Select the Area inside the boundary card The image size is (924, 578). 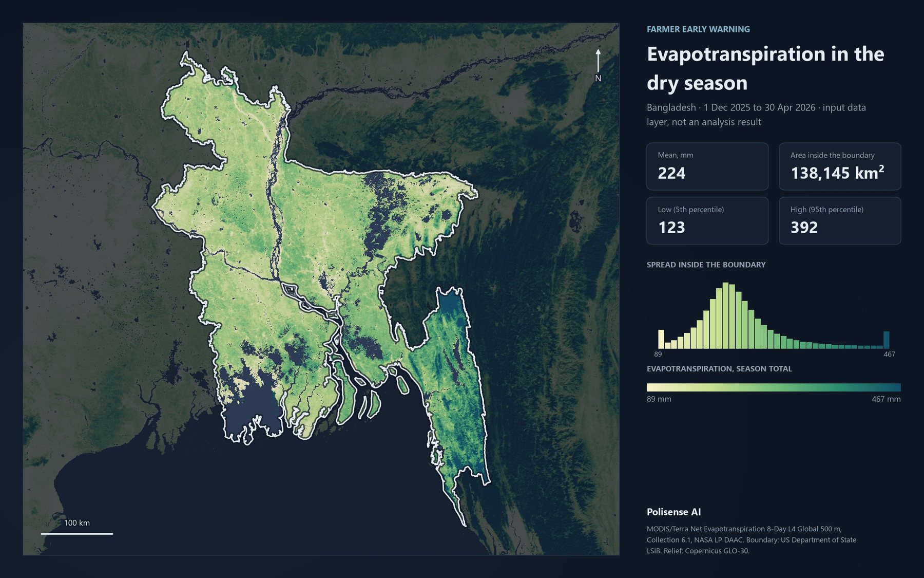[x=840, y=166]
